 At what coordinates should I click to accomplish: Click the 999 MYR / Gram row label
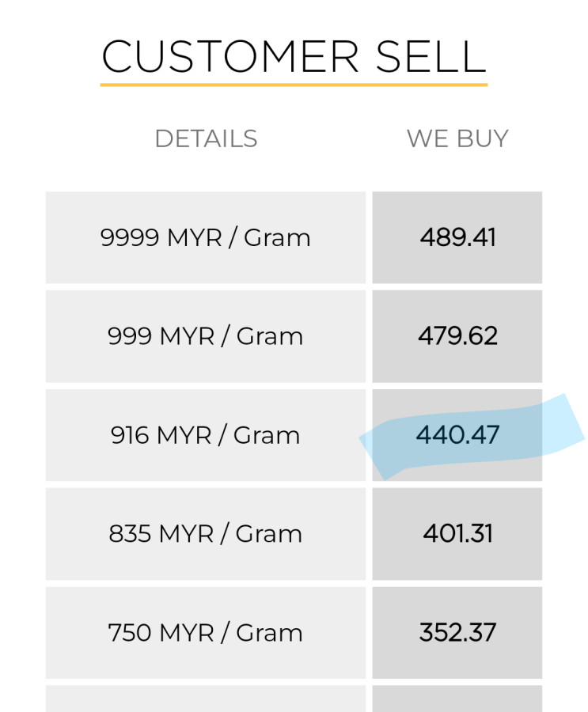(x=206, y=336)
